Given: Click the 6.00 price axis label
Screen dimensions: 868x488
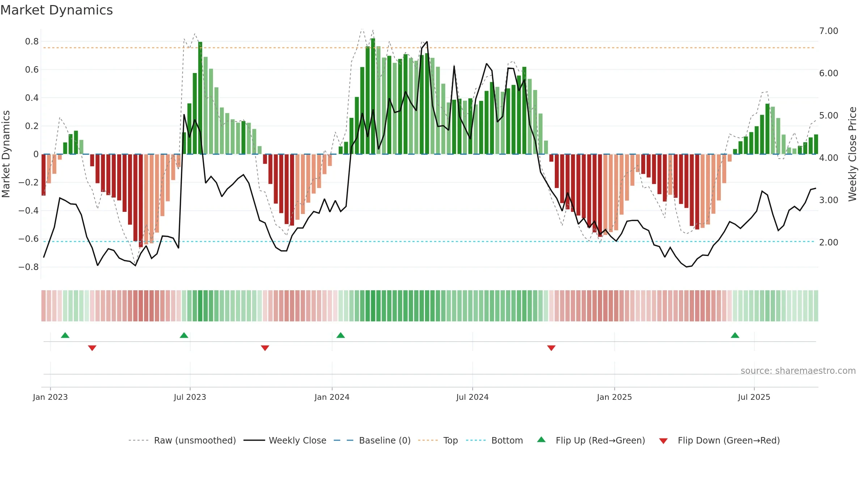Looking at the screenshot, I should click(x=829, y=73).
